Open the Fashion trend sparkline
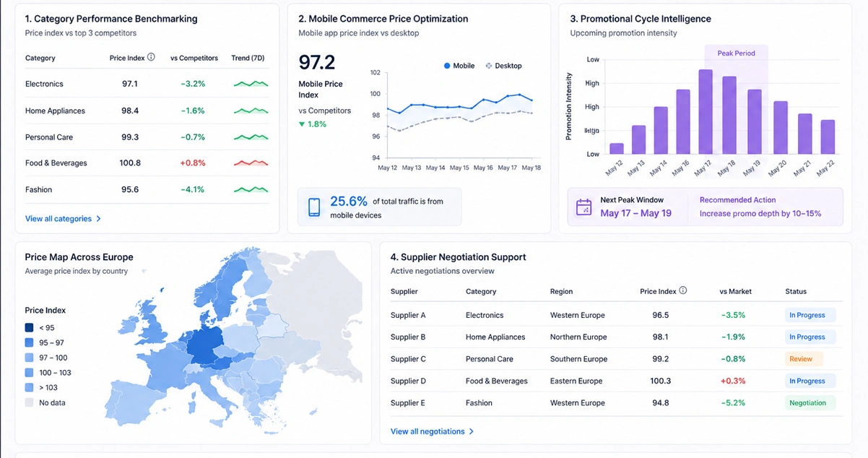Viewport: 868px width, 458px height. 251,189
